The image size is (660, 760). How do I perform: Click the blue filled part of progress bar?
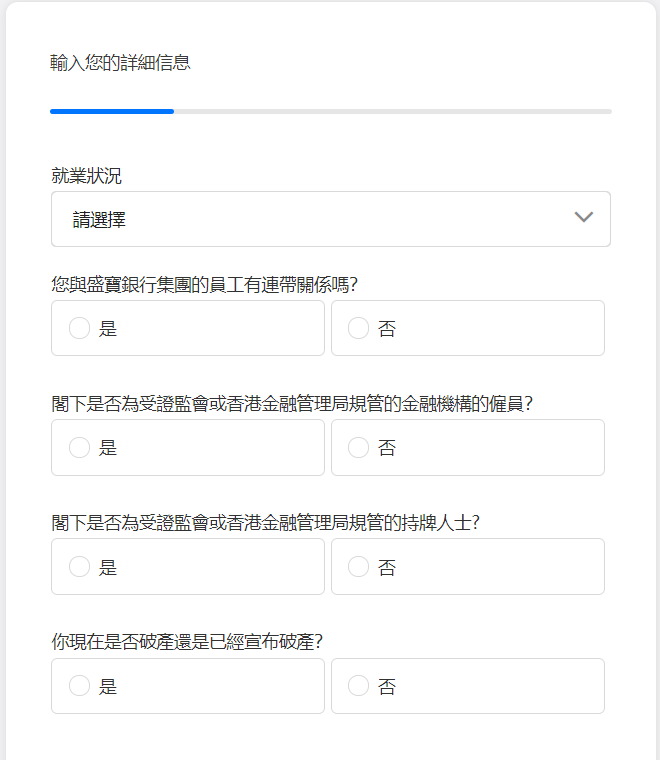tap(112, 111)
